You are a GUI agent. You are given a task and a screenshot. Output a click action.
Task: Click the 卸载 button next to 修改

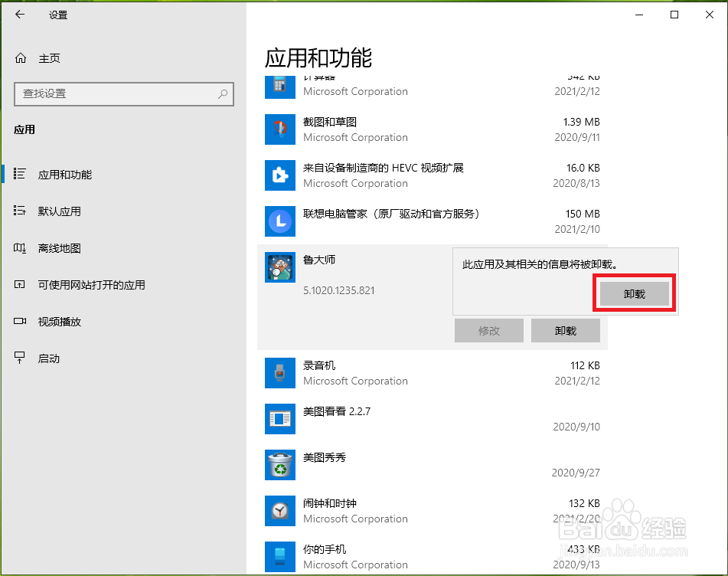point(566,330)
